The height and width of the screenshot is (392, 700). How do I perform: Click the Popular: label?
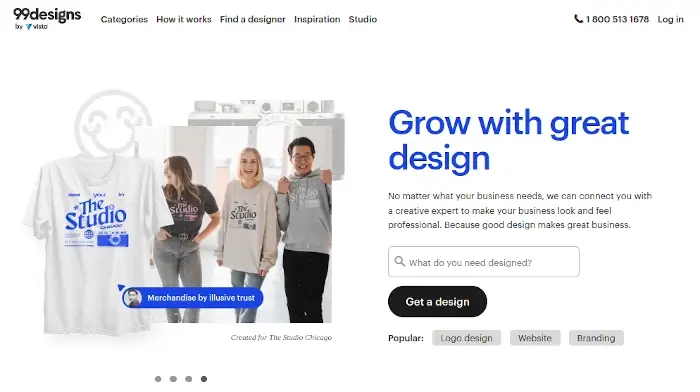click(406, 338)
